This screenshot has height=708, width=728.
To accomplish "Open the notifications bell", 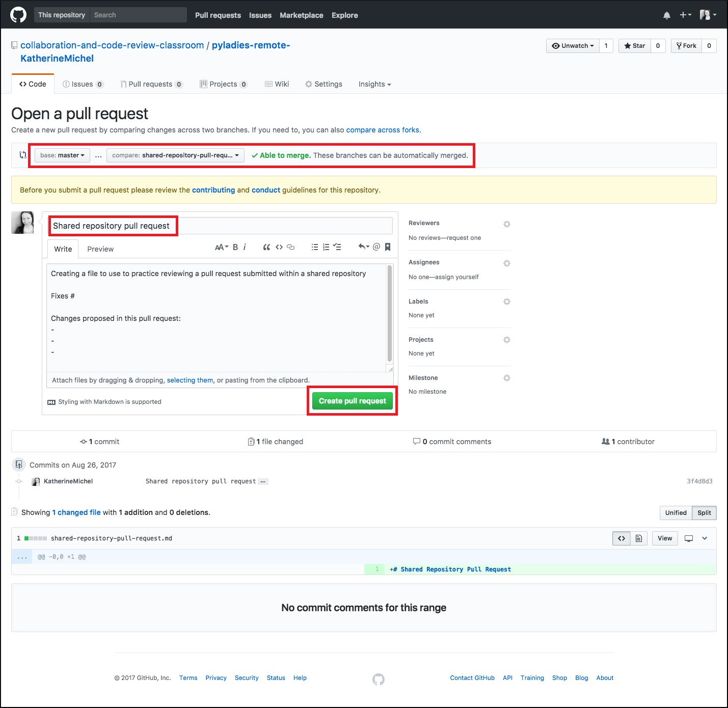I will coord(667,15).
